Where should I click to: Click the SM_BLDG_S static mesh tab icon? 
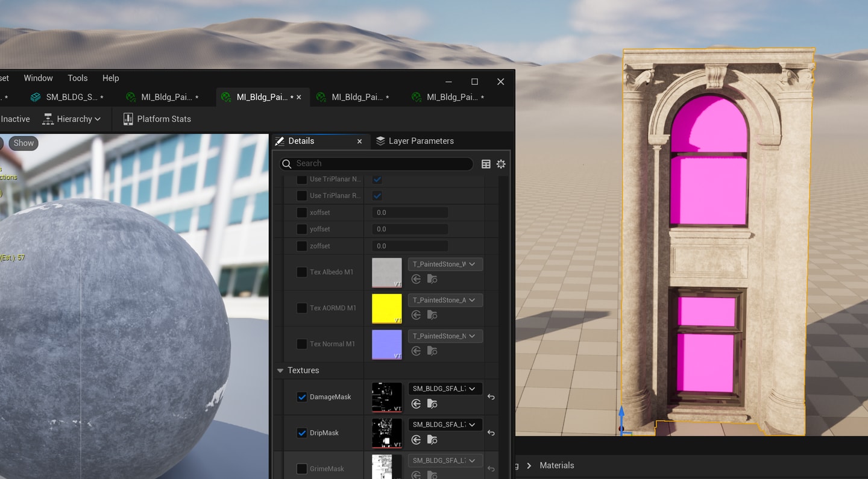click(36, 97)
